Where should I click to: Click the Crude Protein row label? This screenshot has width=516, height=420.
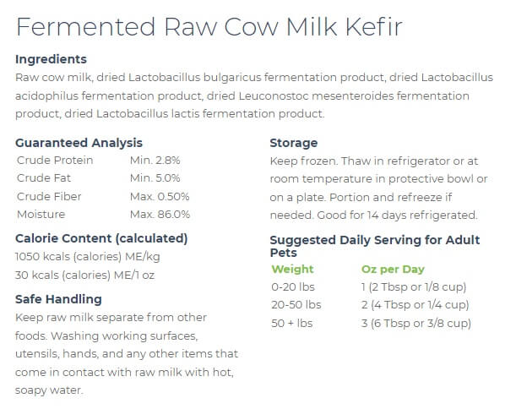tap(55, 161)
